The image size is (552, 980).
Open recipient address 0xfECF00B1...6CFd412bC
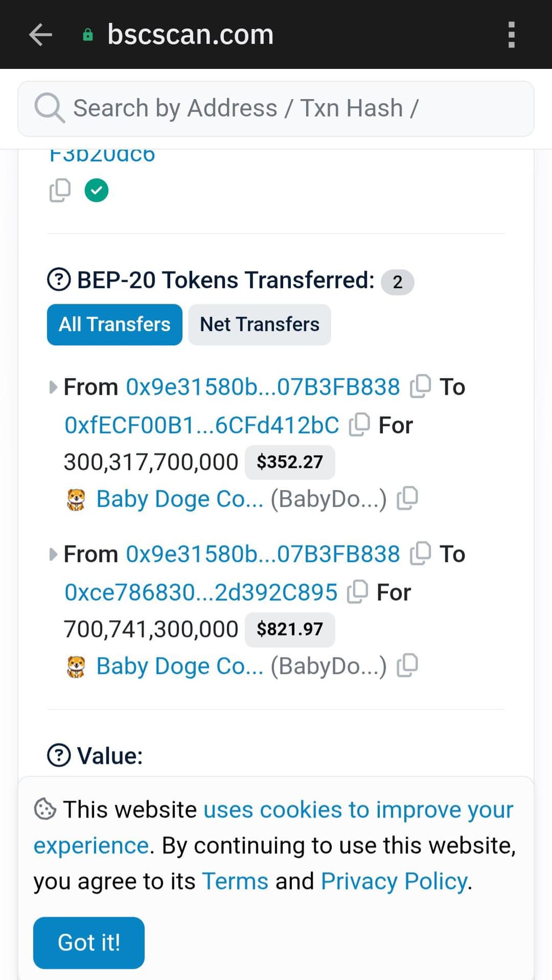click(x=202, y=425)
